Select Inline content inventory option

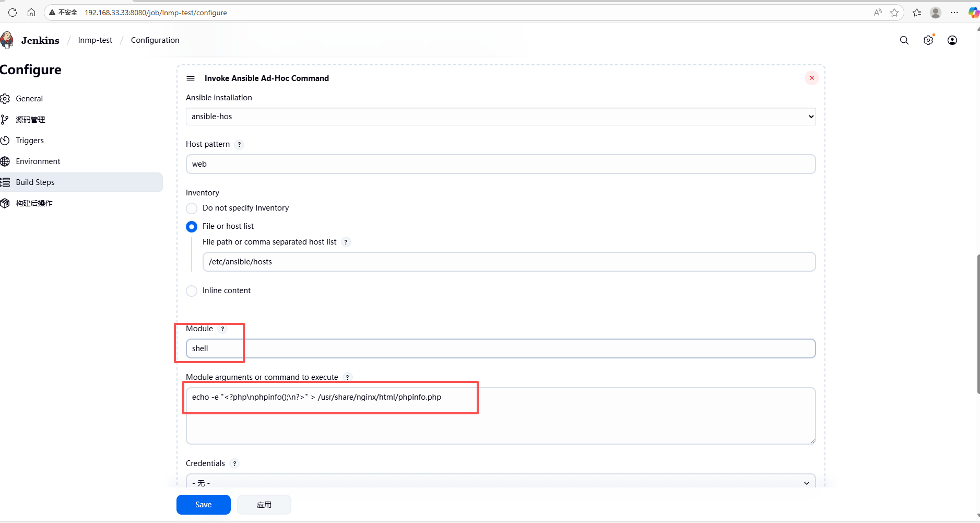[192, 291]
